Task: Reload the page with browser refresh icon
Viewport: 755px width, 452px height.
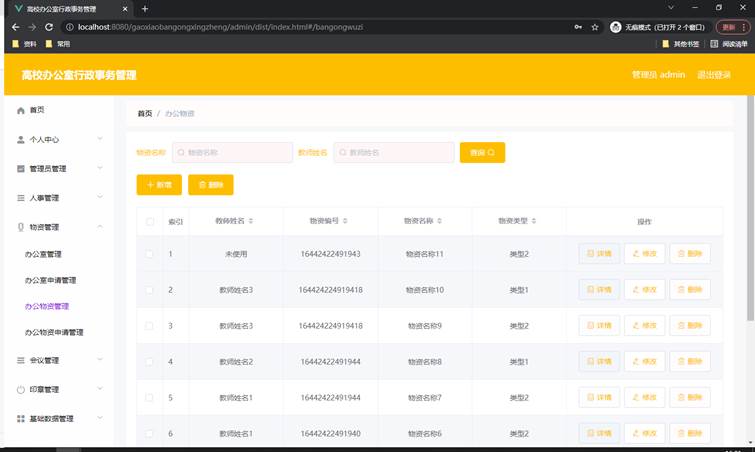Action: [49, 27]
